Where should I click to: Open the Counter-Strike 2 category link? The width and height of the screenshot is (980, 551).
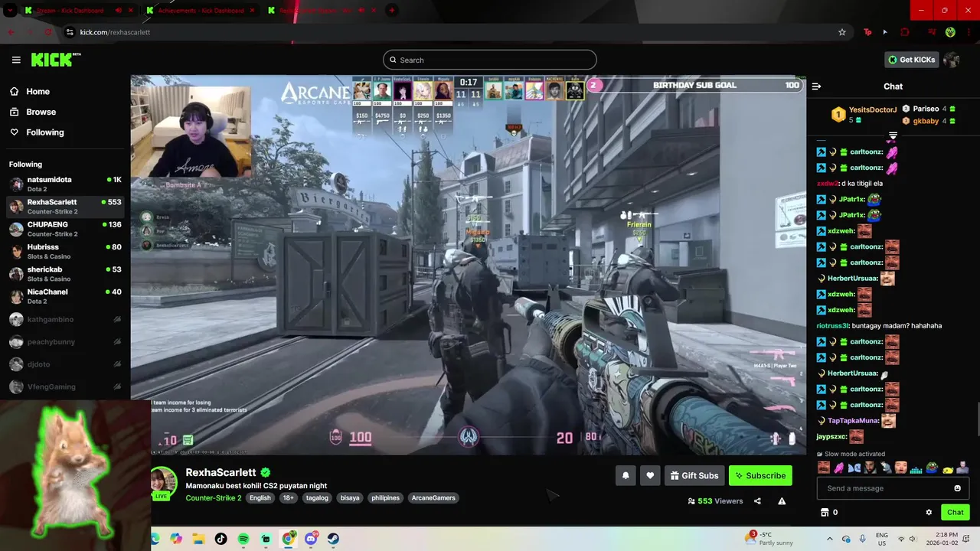point(214,498)
